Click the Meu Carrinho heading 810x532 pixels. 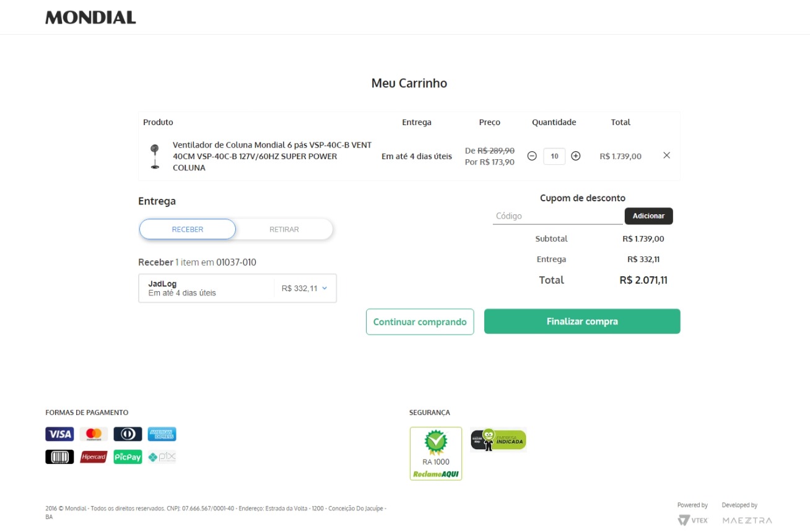[x=409, y=83]
